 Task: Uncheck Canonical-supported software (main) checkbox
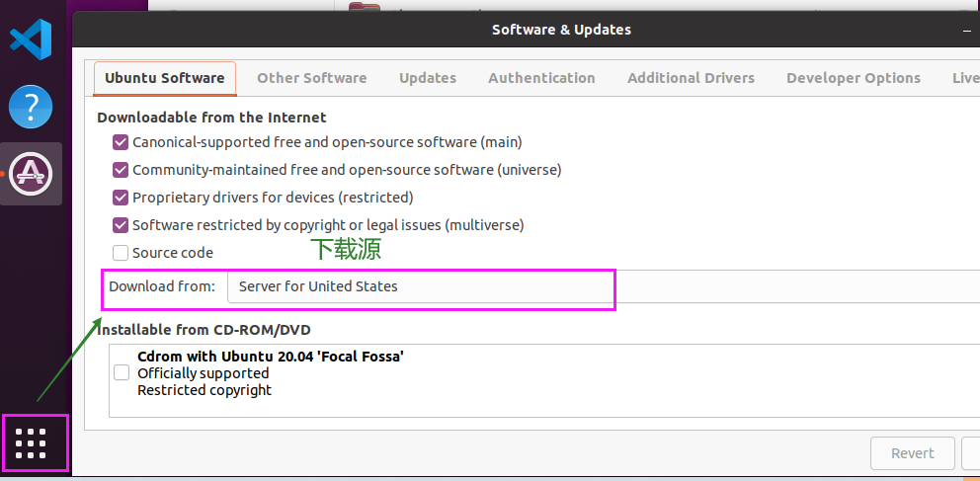(121, 142)
